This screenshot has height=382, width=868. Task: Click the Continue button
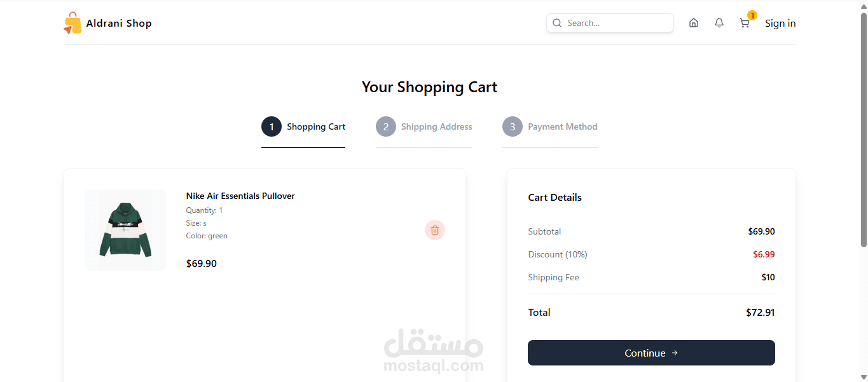tap(651, 353)
